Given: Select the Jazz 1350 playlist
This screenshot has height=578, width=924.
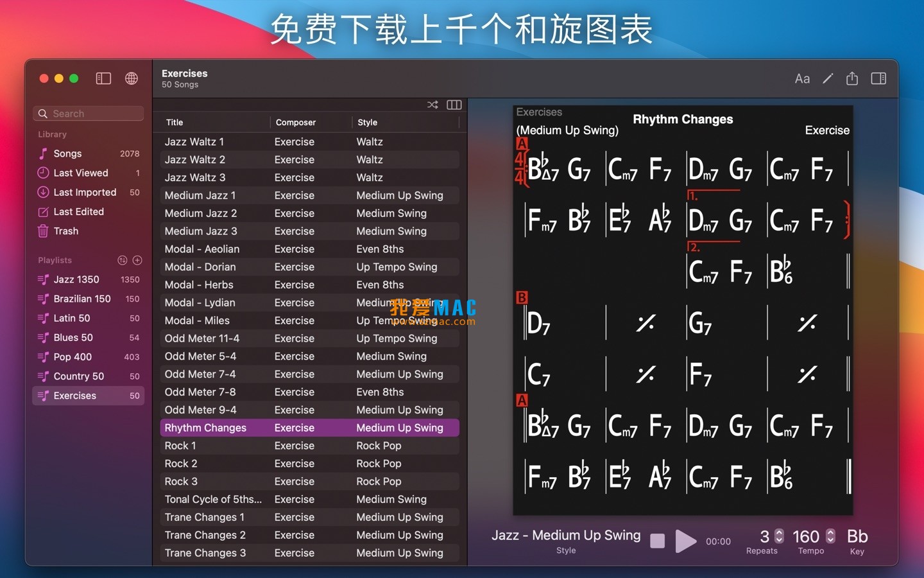Looking at the screenshot, I should pyautogui.click(x=75, y=279).
